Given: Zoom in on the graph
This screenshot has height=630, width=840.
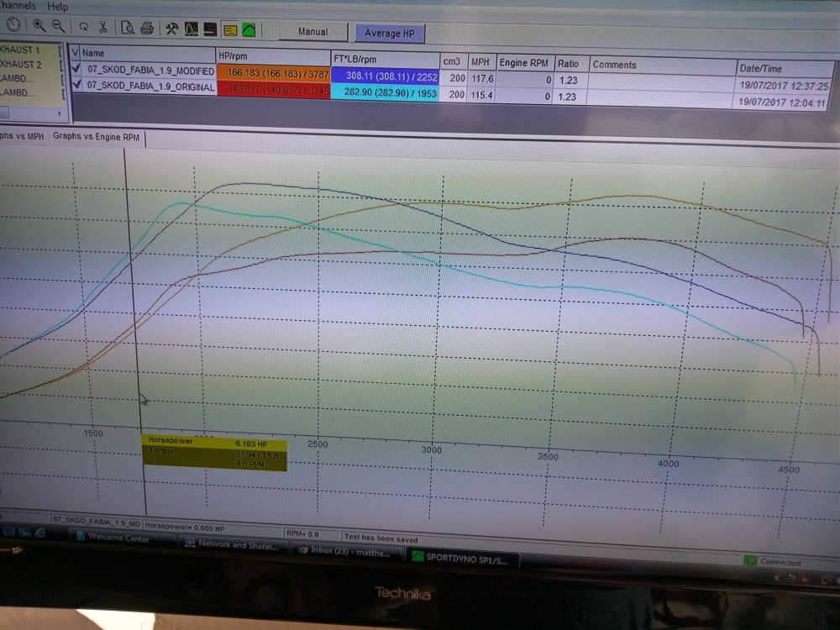Looking at the screenshot, I should pyautogui.click(x=39, y=25).
